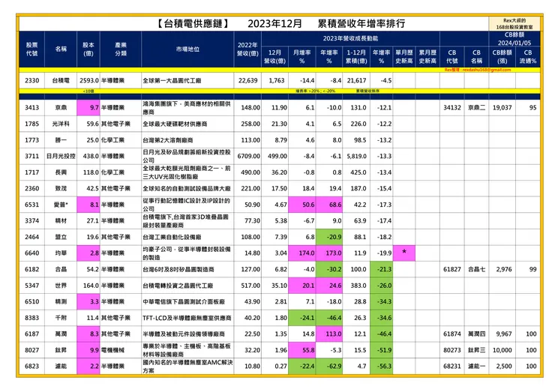Click the 22,639 revenue cell
Viewport: 555px width, 392px height.
247,80
